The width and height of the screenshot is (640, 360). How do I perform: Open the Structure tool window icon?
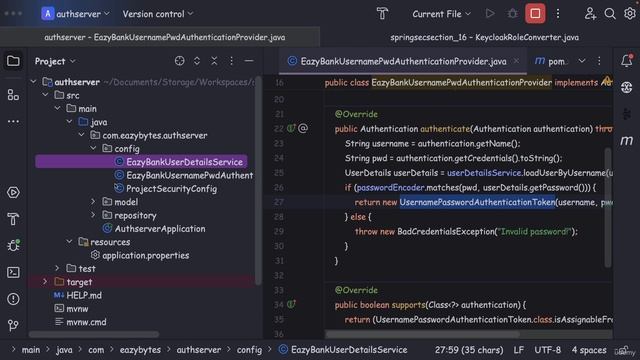(x=13, y=95)
